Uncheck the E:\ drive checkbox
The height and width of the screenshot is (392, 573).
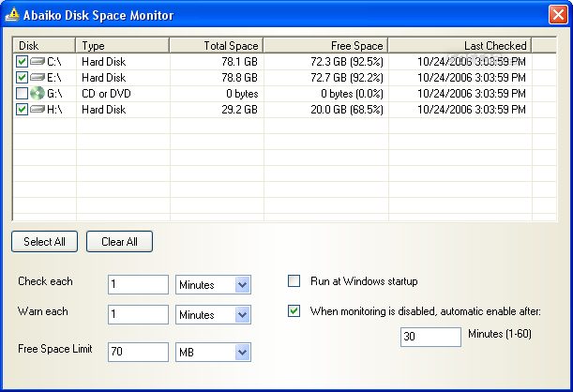pyautogui.click(x=22, y=78)
